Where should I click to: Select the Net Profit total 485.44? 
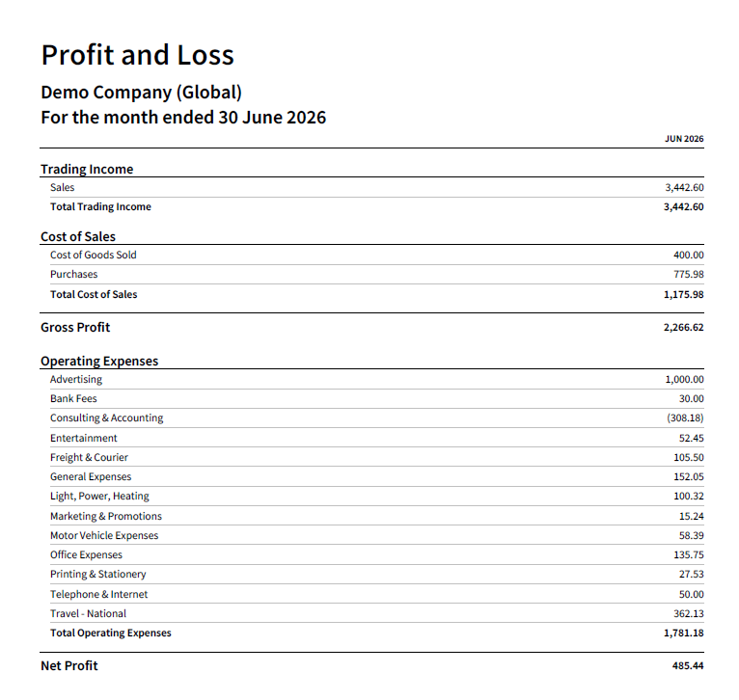click(x=688, y=665)
